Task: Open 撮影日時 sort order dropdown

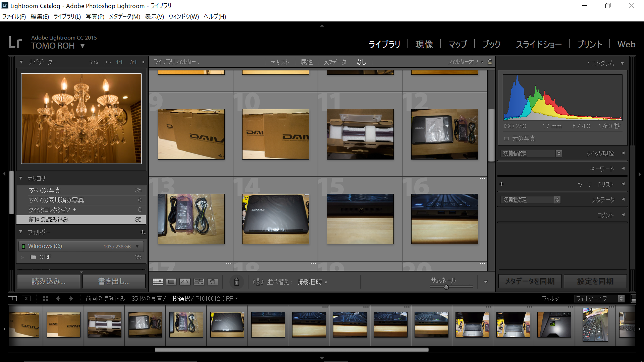Action: coord(312,282)
